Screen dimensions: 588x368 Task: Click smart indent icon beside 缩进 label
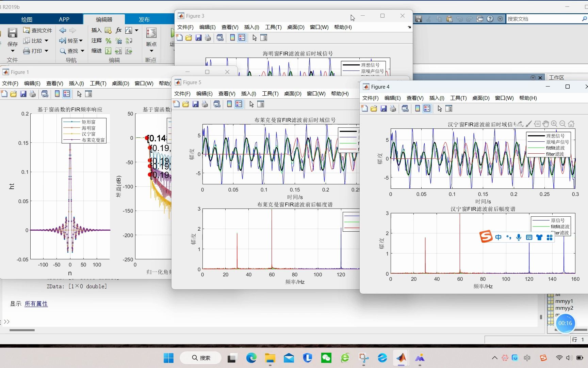[108, 51]
